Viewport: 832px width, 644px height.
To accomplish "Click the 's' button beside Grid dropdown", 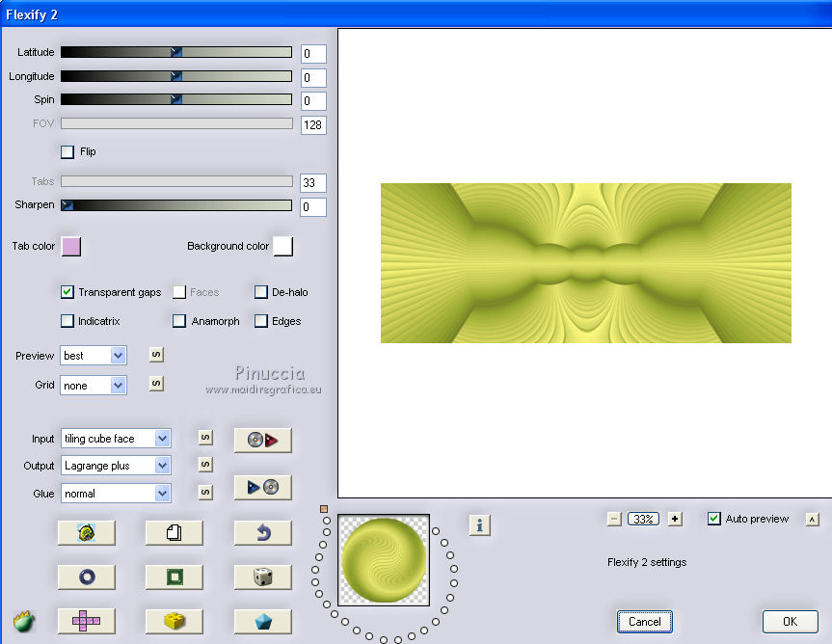I will tap(156, 383).
